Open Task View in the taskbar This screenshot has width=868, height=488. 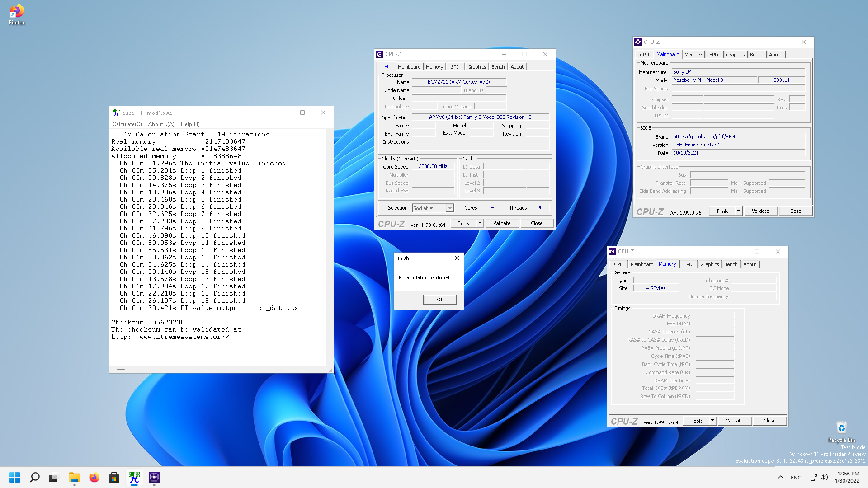54,477
